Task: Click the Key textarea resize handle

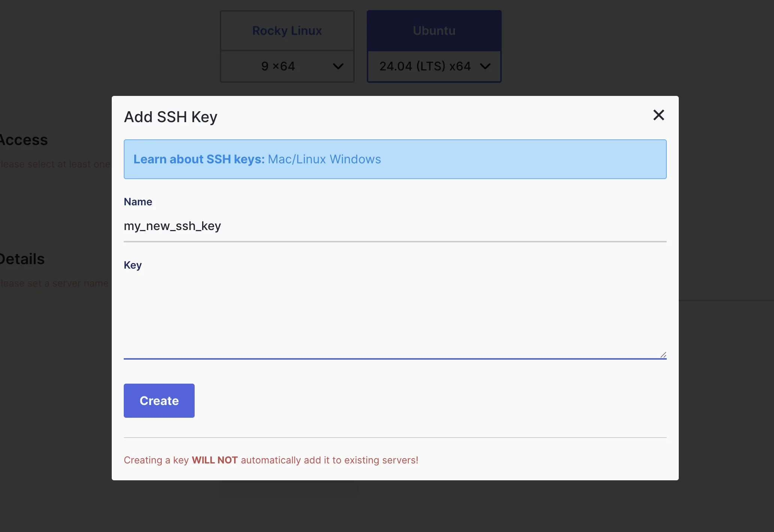Action: (x=663, y=355)
